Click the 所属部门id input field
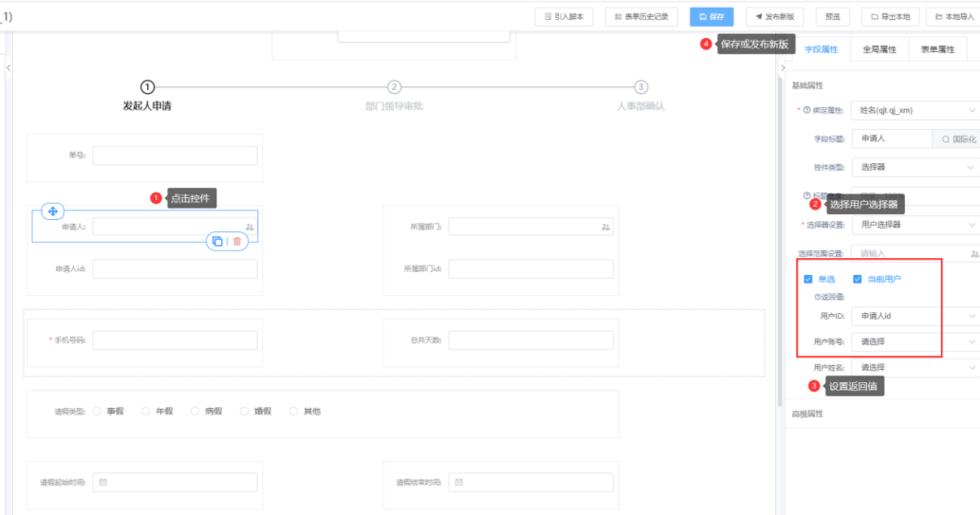980x515 pixels. (x=530, y=268)
